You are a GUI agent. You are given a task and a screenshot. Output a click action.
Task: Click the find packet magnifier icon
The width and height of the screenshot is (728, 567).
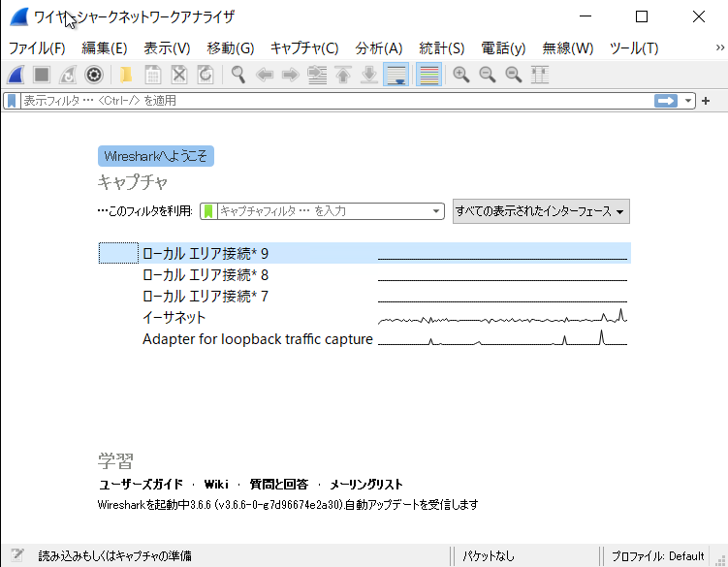coord(238,75)
